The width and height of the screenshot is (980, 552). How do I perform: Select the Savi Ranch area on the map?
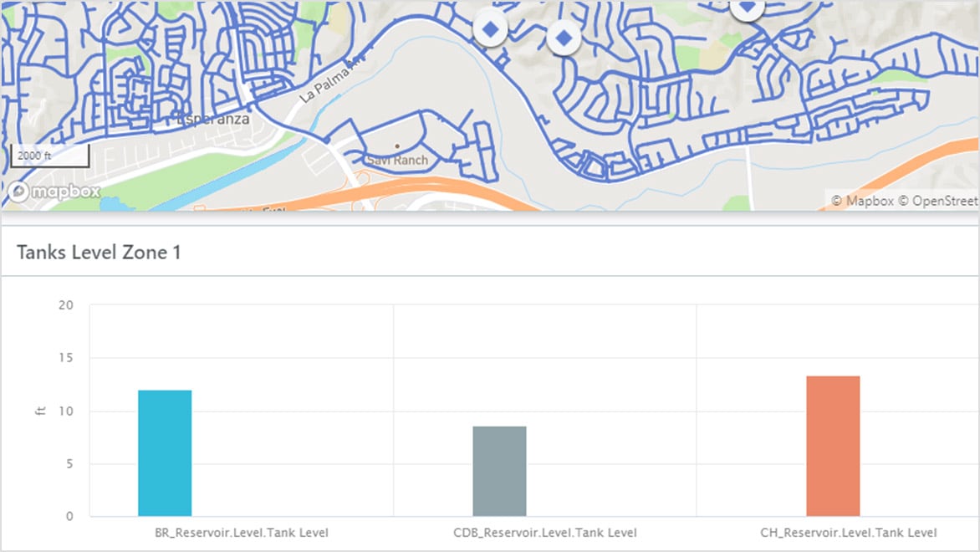(x=397, y=159)
